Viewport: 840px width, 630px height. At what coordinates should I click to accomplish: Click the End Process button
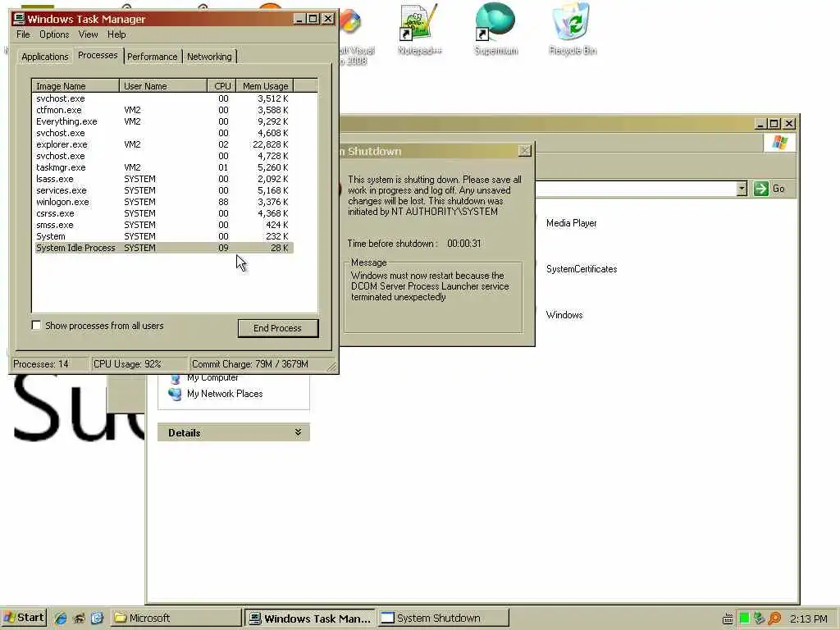tap(277, 328)
